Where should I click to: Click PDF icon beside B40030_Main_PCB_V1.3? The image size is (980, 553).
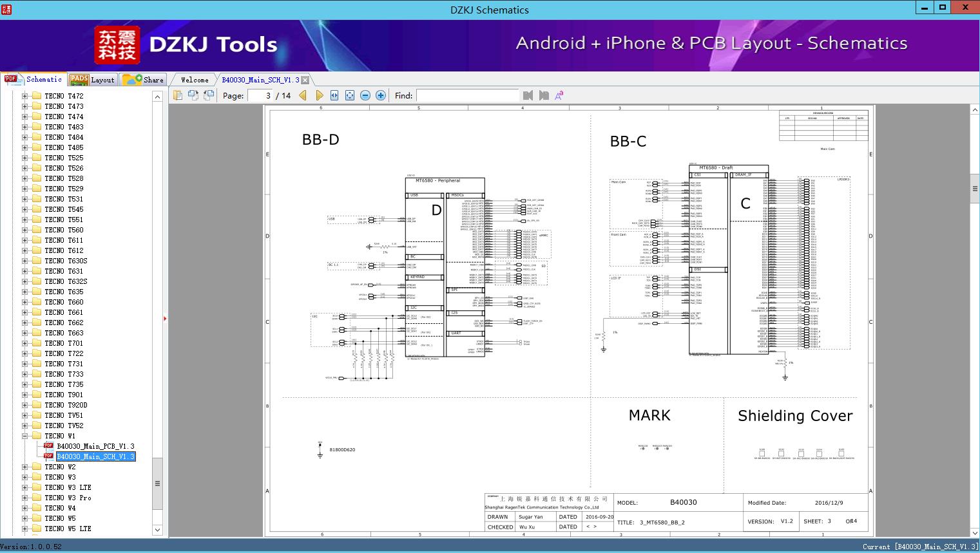pyautogui.click(x=48, y=445)
